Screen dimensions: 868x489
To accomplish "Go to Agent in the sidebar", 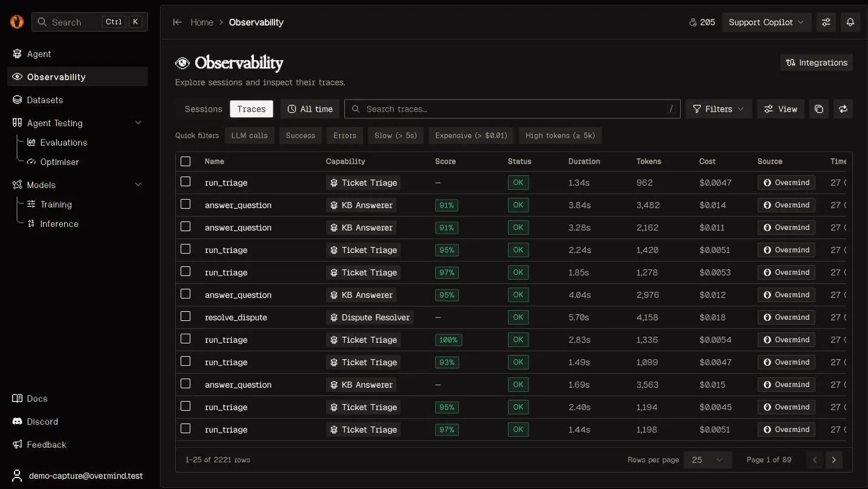I will [x=78, y=54].
